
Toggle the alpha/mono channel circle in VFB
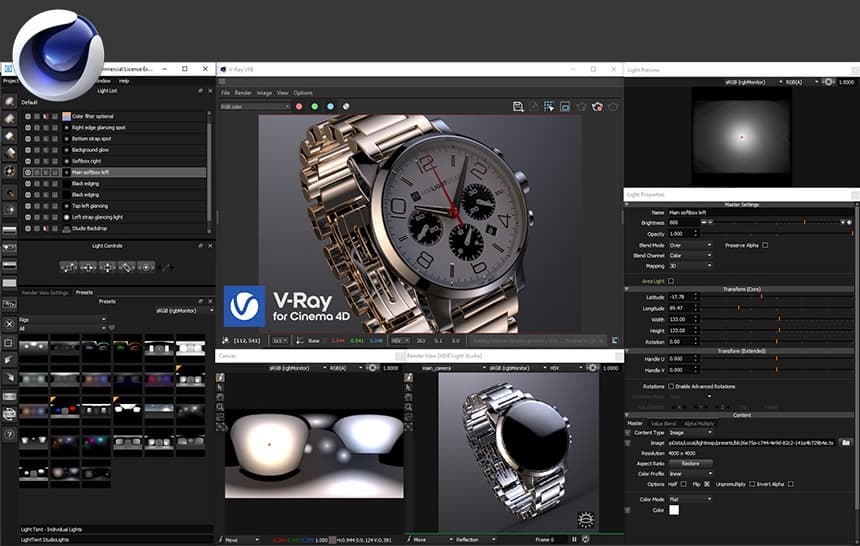pyautogui.click(x=346, y=106)
